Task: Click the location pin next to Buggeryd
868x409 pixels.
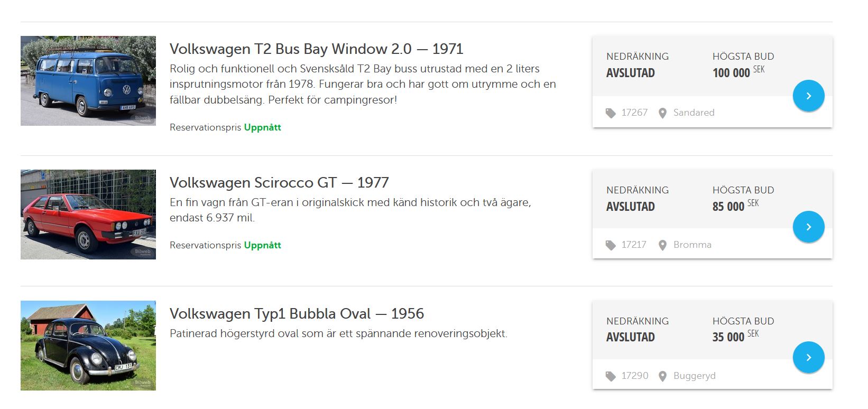Action: click(x=662, y=376)
